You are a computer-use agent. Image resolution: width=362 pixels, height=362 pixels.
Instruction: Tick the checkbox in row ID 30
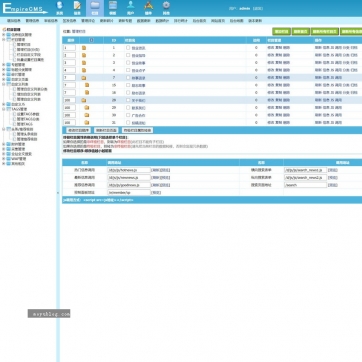point(128,115)
